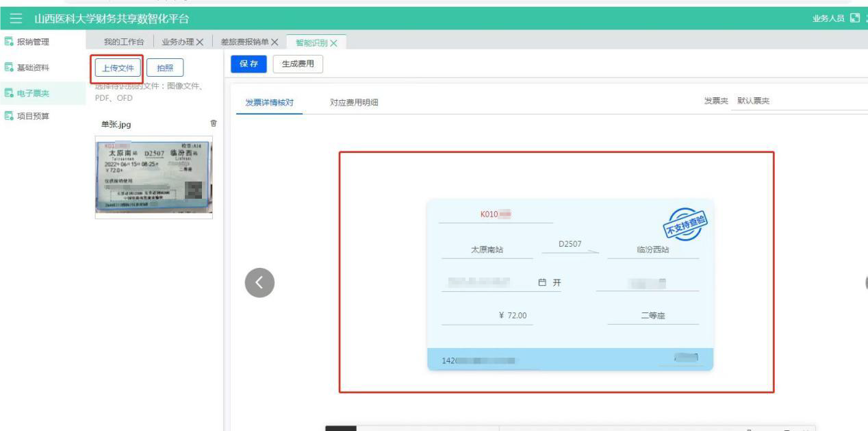Close the 差旅费报销单 tab
Screen dimensions: 868x431
[274, 43]
